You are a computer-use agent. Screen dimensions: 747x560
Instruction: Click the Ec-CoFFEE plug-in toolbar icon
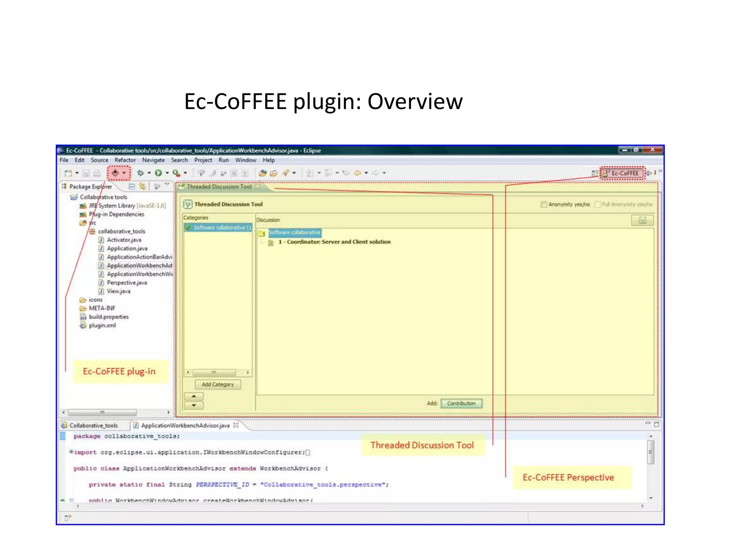(x=115, y=173)
